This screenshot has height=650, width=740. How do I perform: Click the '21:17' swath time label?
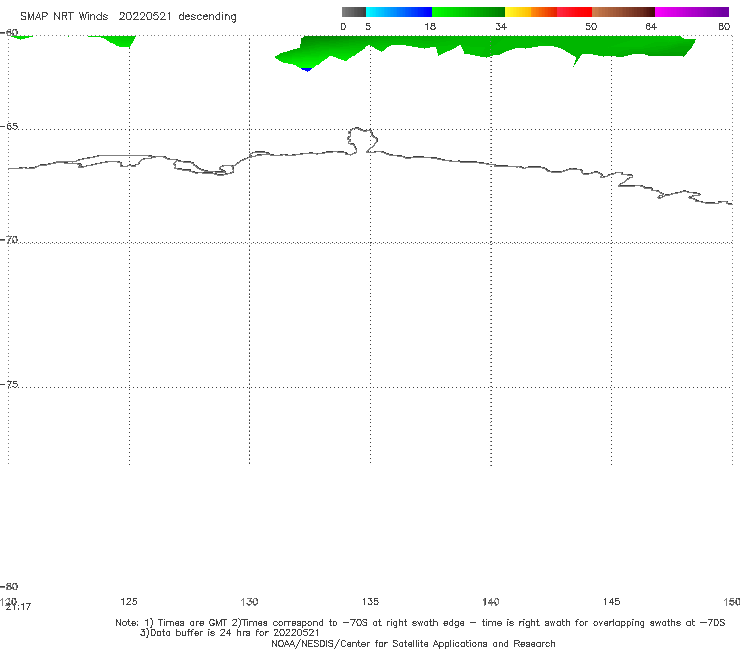18,607
